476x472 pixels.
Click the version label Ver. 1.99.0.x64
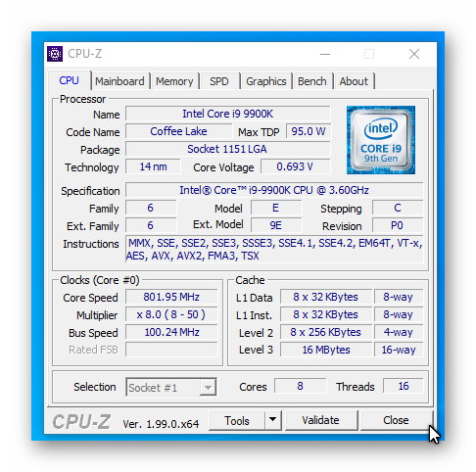[161, 424]
